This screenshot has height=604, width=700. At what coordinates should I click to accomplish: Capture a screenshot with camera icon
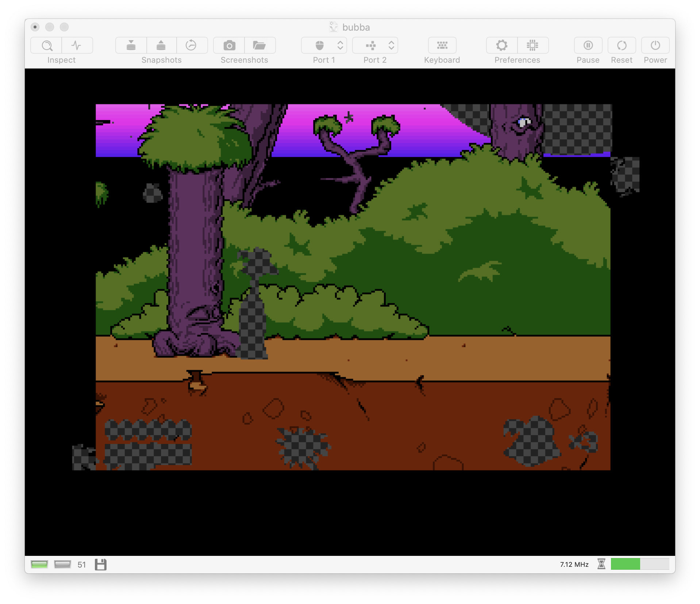[x=229, y=46]
